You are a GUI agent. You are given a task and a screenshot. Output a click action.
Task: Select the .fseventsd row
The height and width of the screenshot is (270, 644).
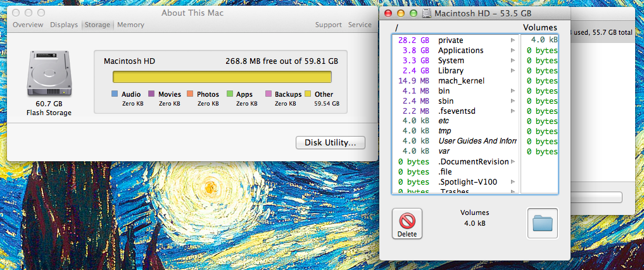coord(455,111)
